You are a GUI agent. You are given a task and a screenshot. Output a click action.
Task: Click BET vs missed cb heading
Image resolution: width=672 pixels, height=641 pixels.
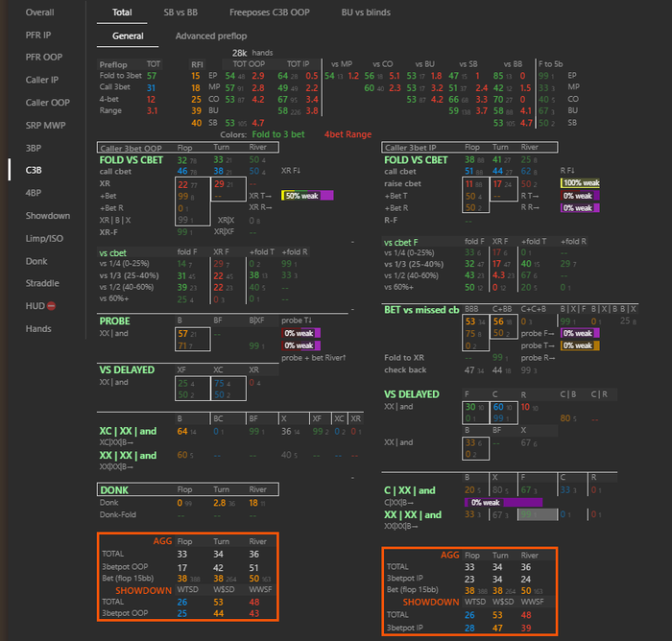[421, 310]
